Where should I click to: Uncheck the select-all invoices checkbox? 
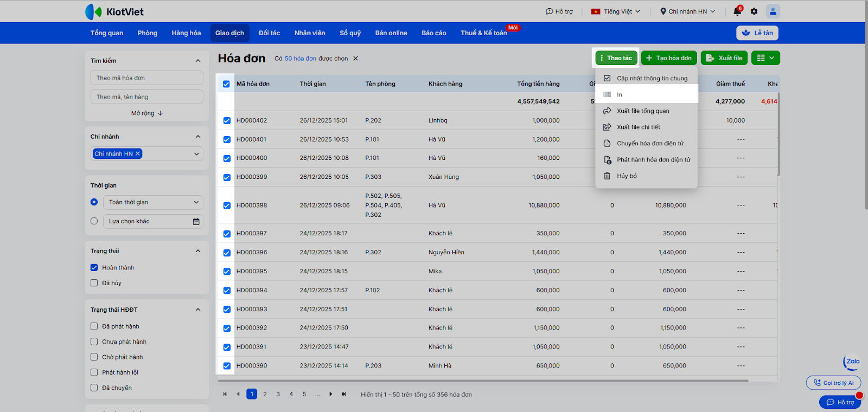(x=226, y=84)
